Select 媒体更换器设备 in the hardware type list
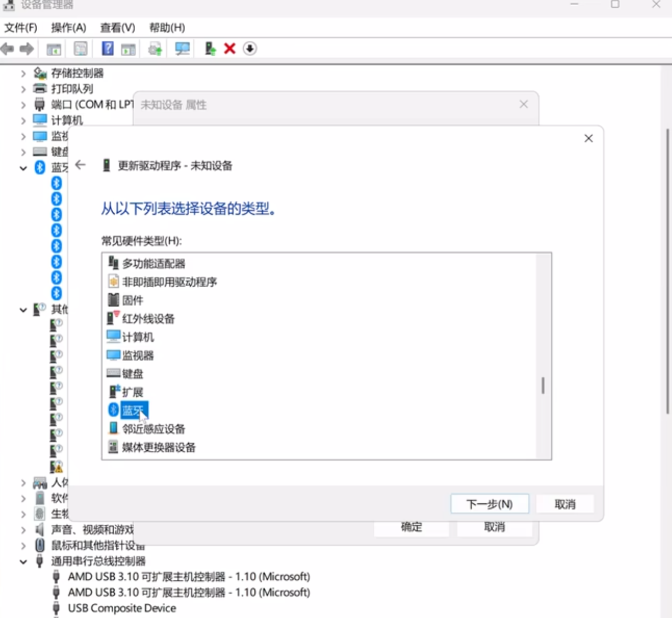Viewport: 672px width, 618px height. point(159,447)
